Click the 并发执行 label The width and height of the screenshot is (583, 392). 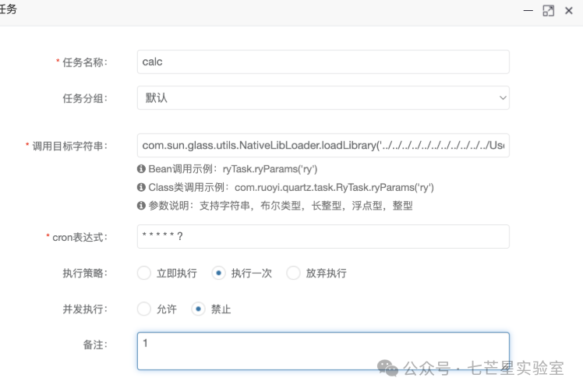coord(85,309)
